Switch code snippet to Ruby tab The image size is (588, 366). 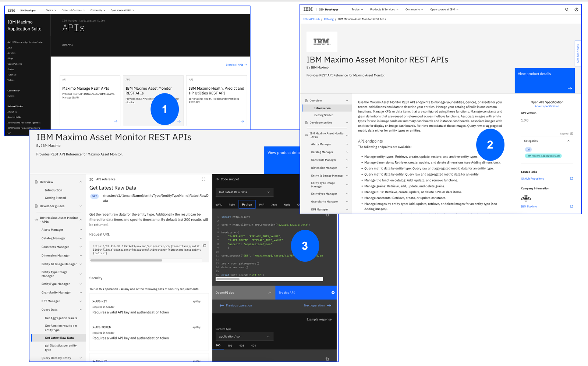point(232,205)
